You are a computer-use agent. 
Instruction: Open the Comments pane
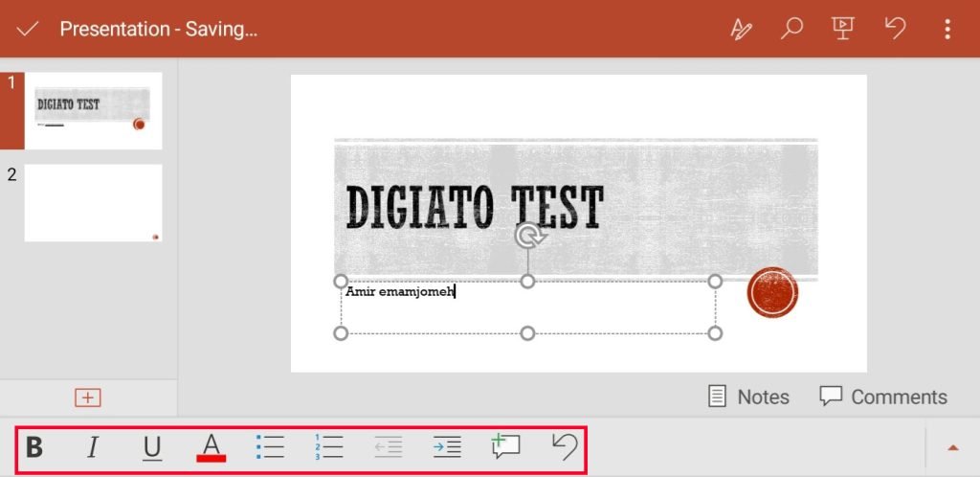[883, 397]
